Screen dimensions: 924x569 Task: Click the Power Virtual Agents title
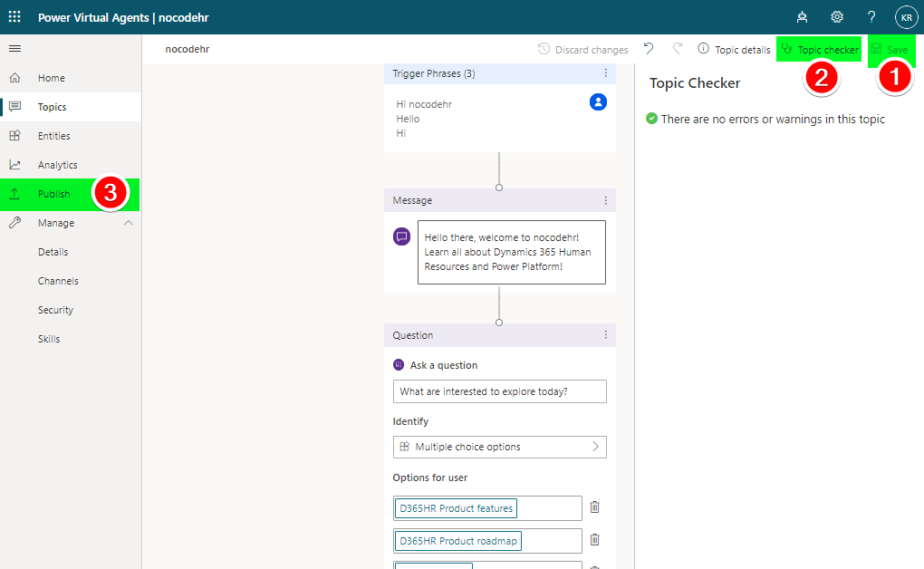tap(93, 18)
